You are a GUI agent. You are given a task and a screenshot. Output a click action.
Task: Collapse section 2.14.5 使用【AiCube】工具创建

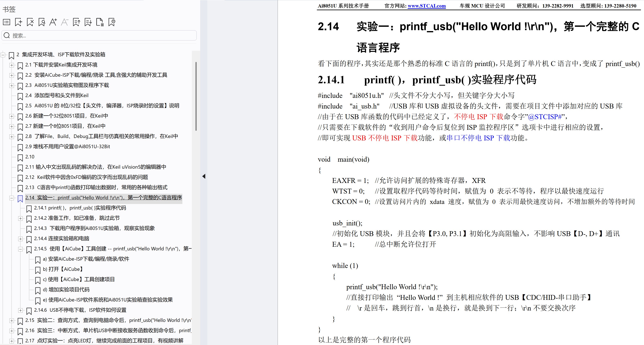[x=20, y=249]
